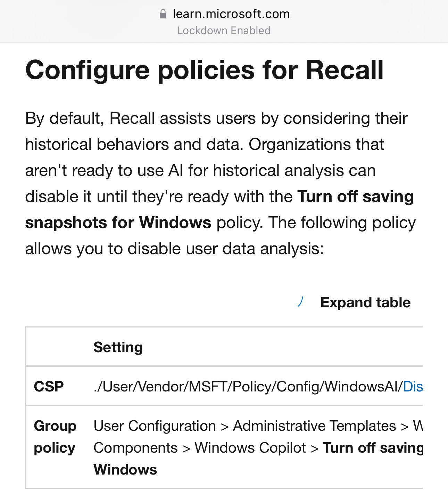Click bold Turn off saving text in the paragraph
This screenshot has height=502, width=448.
(x=355, y=196)
